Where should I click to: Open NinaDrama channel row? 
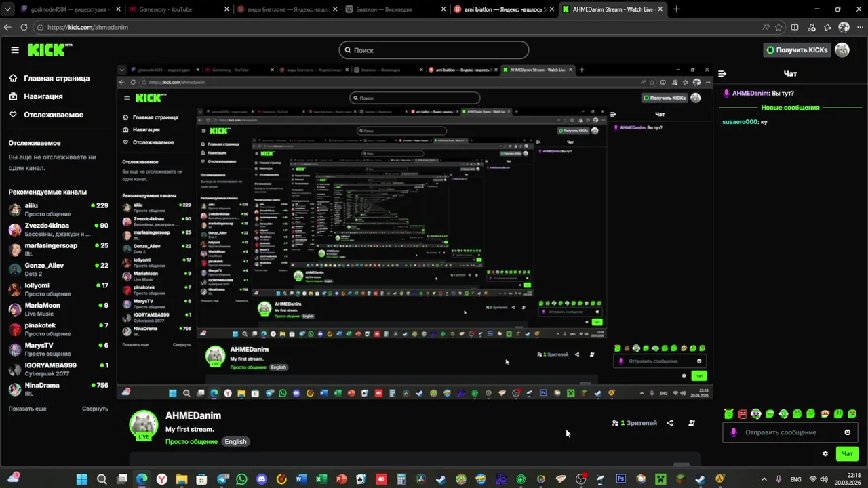coord(58,389)
